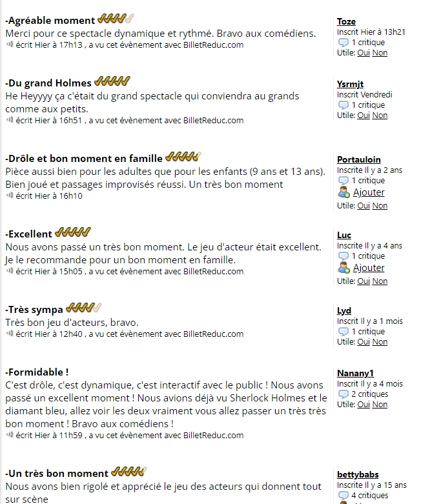Click the speech bubble icon under Toze

tap(343, 43)
